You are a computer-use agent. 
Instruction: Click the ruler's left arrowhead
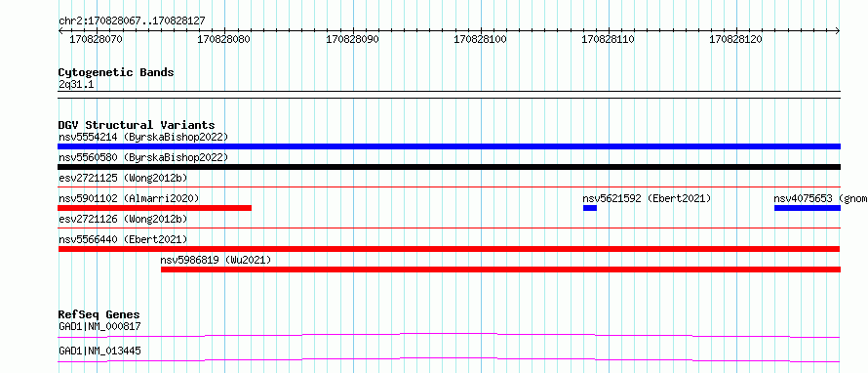pos(60,31)
